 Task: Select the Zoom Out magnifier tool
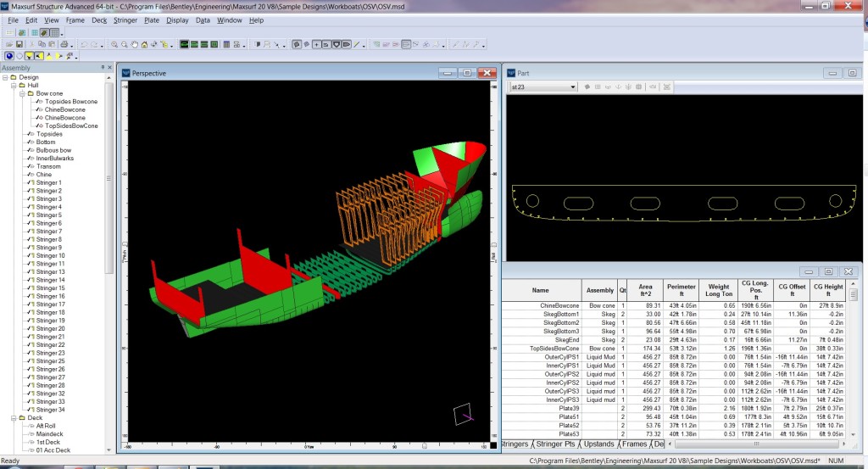click(x=125, y=44)
